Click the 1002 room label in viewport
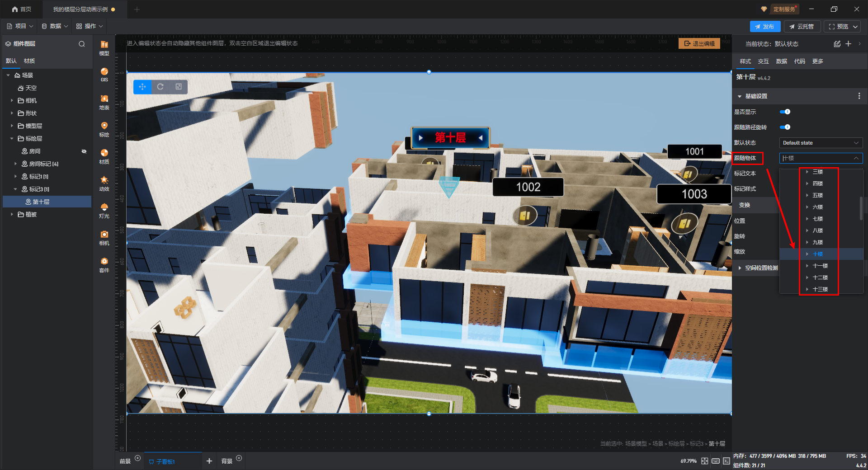Viewport: 868px width, 470px height. tap(528, 187)
